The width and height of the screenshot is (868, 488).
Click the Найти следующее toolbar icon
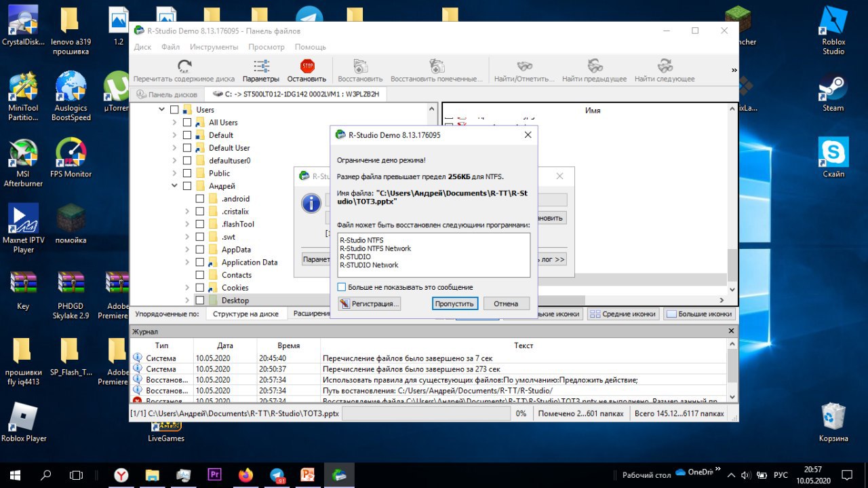click(x=665, y=66)
